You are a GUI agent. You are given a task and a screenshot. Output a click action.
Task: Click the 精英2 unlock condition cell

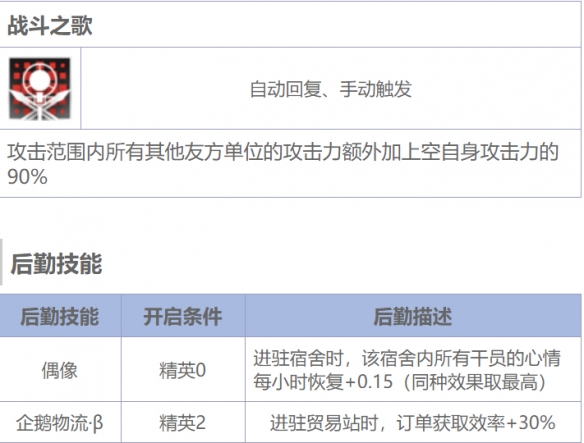pos(183,423)
